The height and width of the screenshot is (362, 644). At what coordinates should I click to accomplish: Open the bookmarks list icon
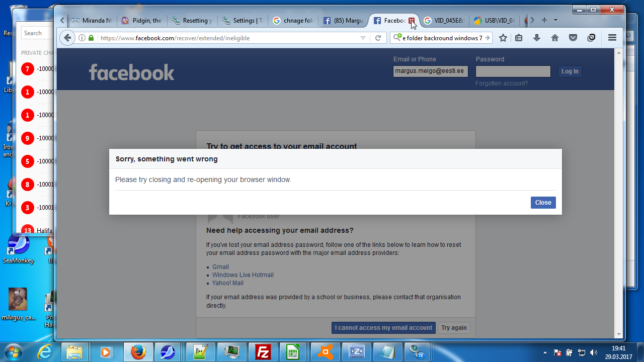(519, 38)
